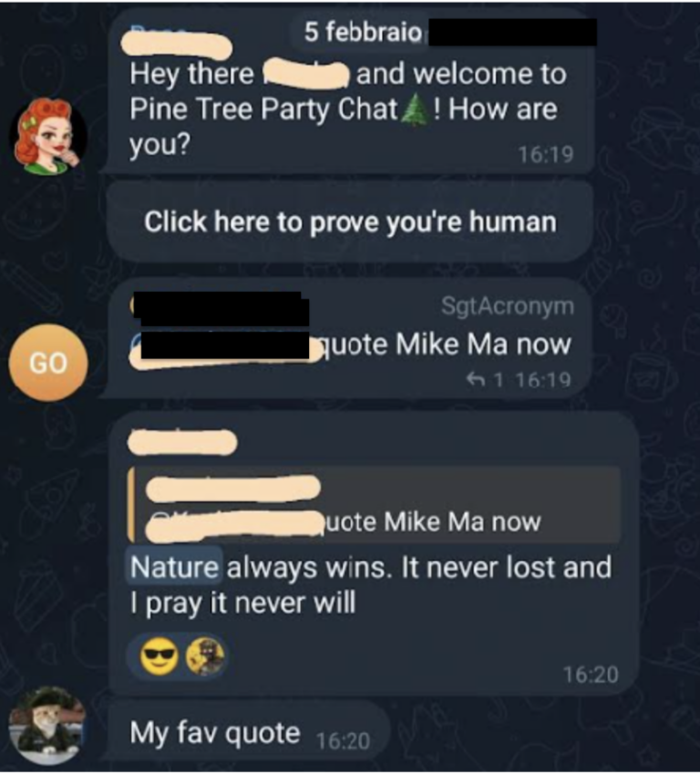Click the welcome message sender name
Screen dimensions: 700x773
click(x=177, y=42)
